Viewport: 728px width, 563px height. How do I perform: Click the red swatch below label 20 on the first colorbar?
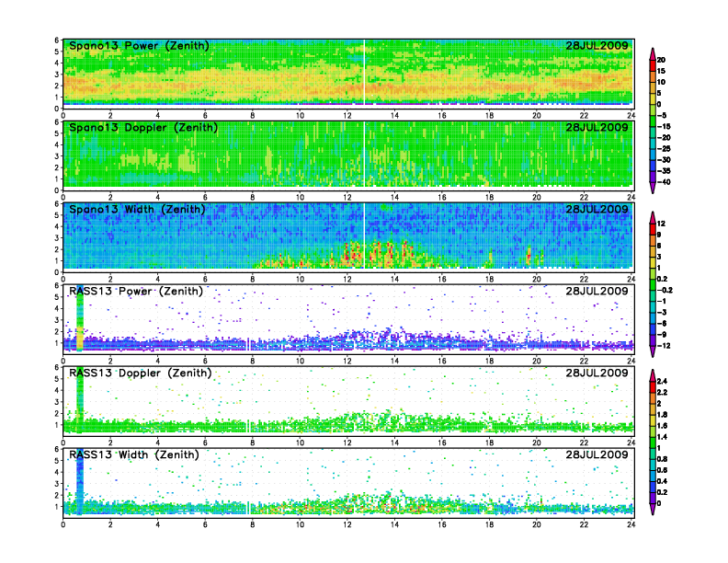653,65
